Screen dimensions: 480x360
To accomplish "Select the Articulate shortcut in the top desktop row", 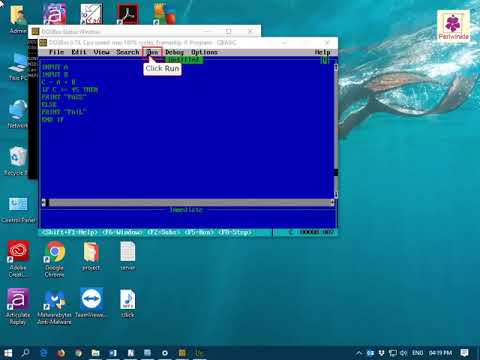I will coord(55,14).
